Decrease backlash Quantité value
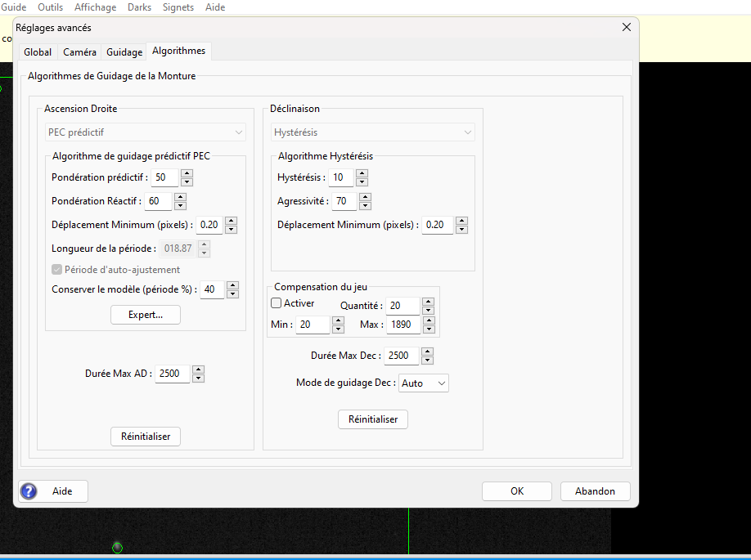This screenshot has width=751, height=560. pos(428,310)
